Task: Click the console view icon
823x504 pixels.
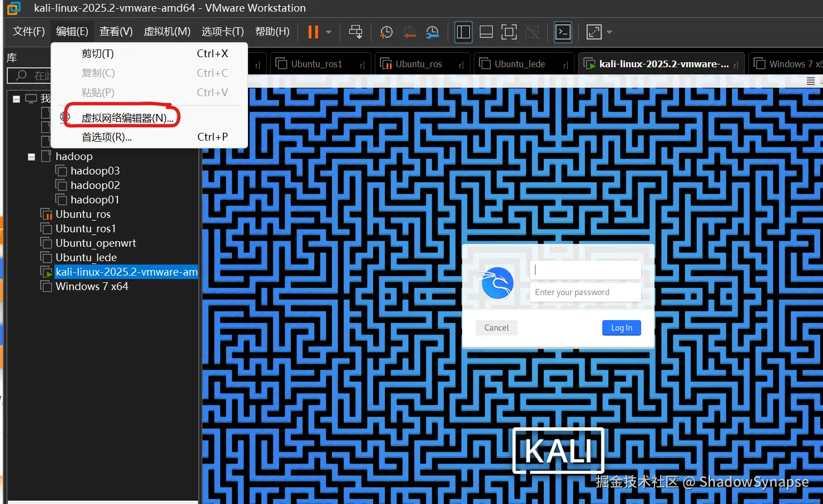Action: click(563, 32)
